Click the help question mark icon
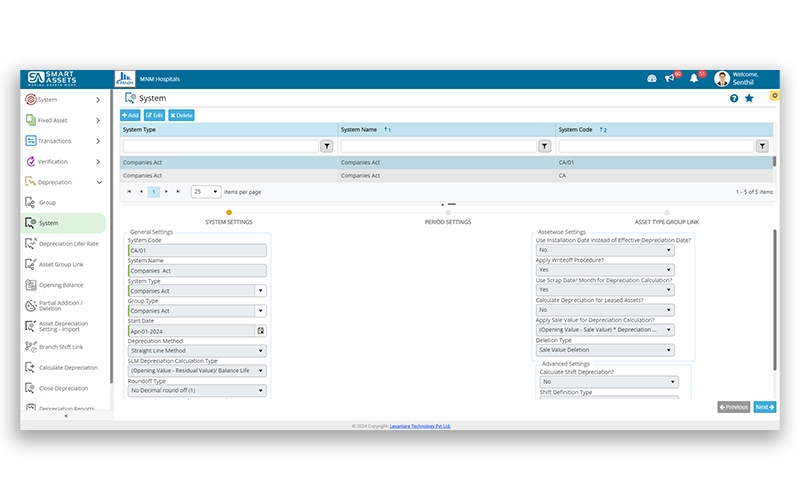This screenshot has height=500, width=800. (734, 99)
